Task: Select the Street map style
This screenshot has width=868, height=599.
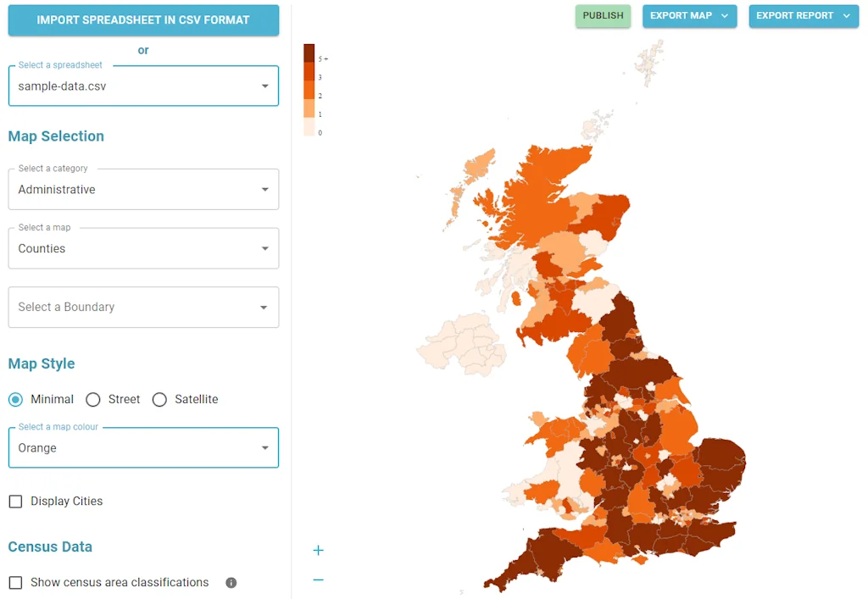Action: (93, 399)
